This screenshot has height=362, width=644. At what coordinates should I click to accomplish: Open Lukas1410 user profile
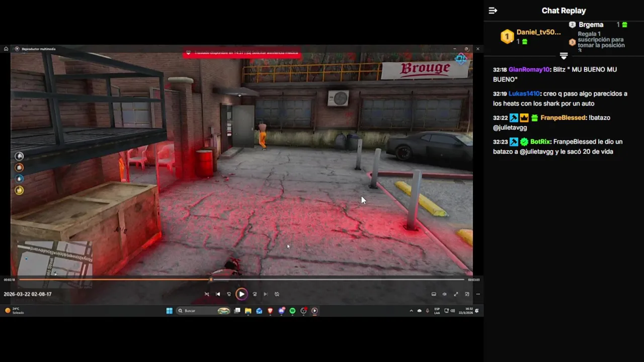point(524,94)
